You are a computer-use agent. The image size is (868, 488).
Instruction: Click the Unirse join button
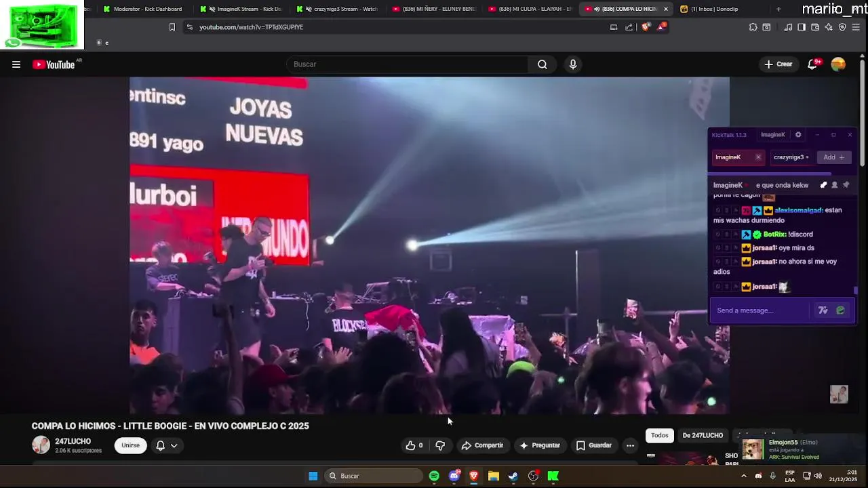130,445
